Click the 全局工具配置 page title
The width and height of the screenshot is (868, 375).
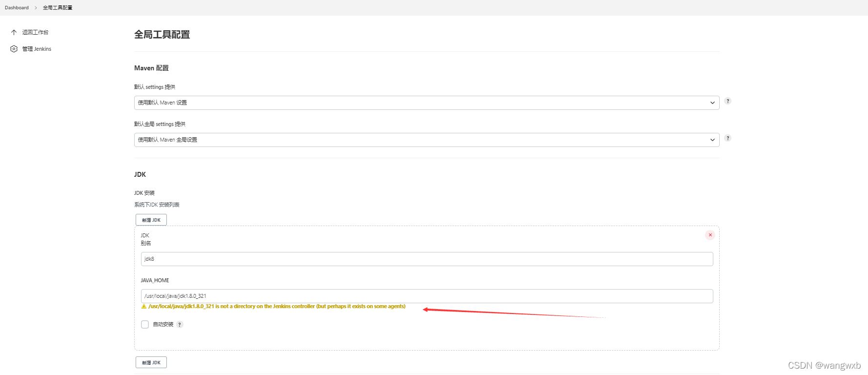pyautogui.click(x=162, y=35)
